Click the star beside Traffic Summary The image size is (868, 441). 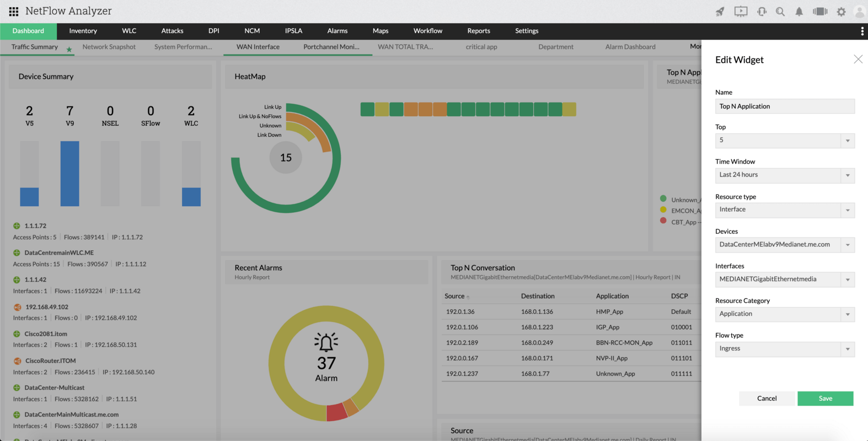point(69,50)
